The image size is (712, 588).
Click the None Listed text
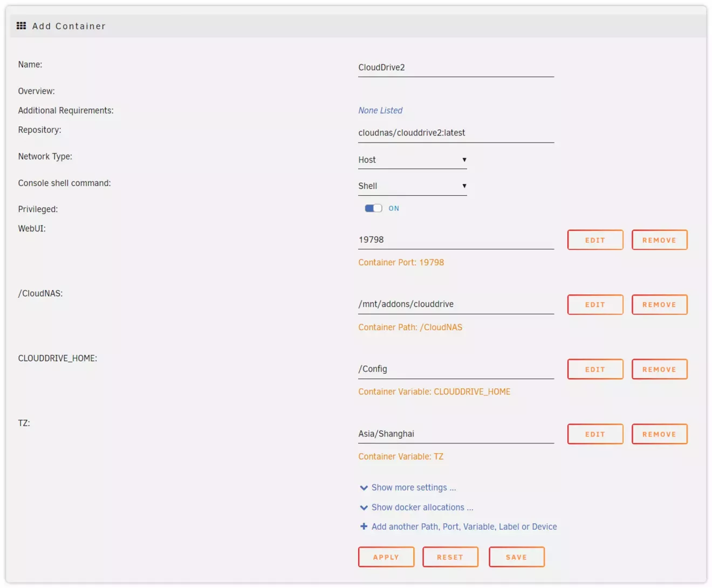point(380,111)
